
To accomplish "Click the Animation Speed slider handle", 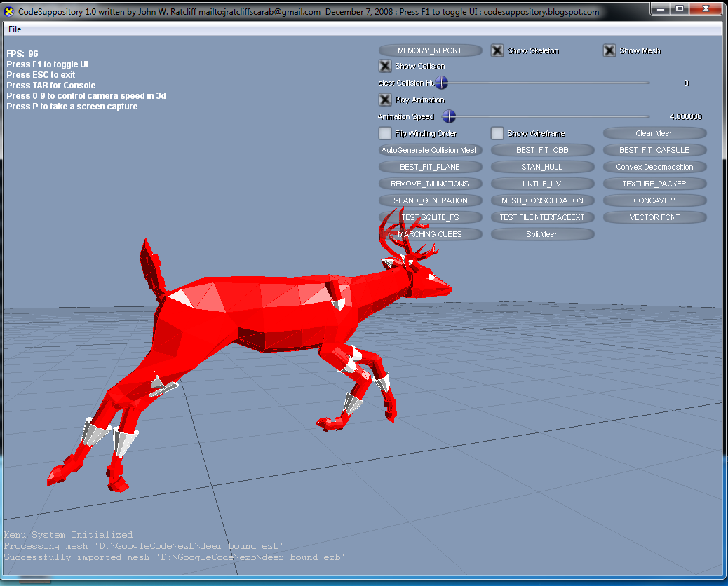I will pos(449,116).
